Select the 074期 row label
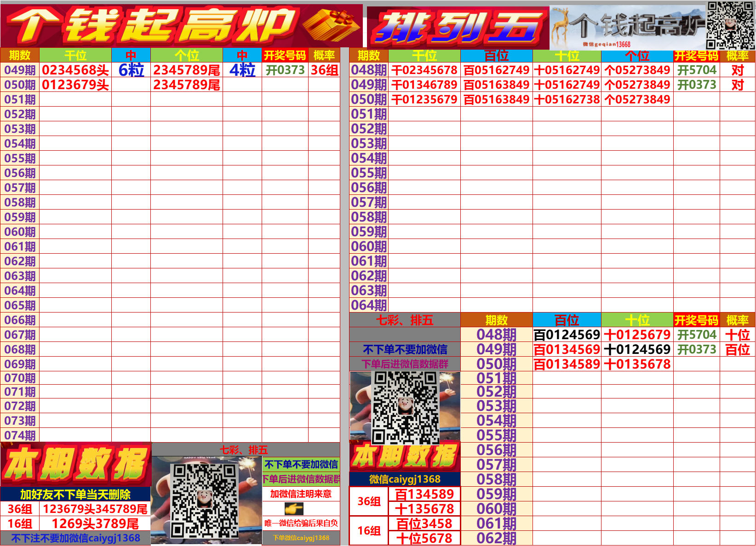Viewport: 756px width, 546px height. tap(20, 435)
